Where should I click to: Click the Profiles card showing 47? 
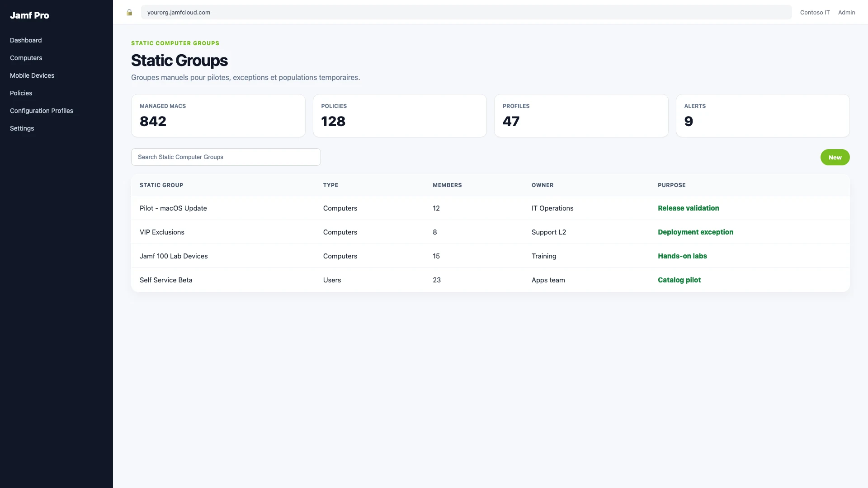click(581, 116)
